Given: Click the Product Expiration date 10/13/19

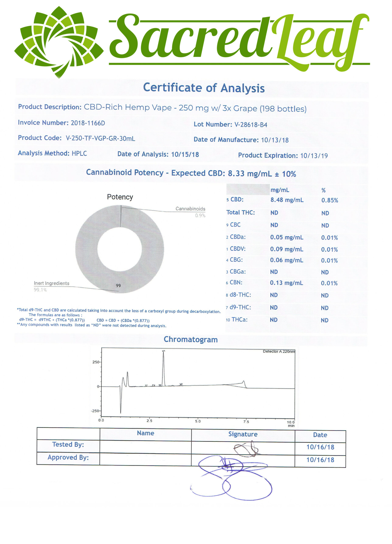Looking at the screenshot, I should point(314,156).
